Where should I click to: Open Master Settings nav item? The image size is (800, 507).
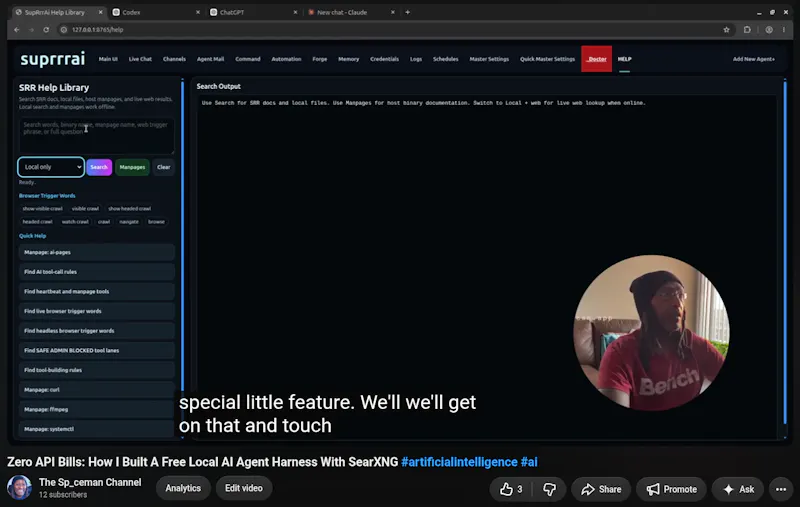tap(489, 59)
